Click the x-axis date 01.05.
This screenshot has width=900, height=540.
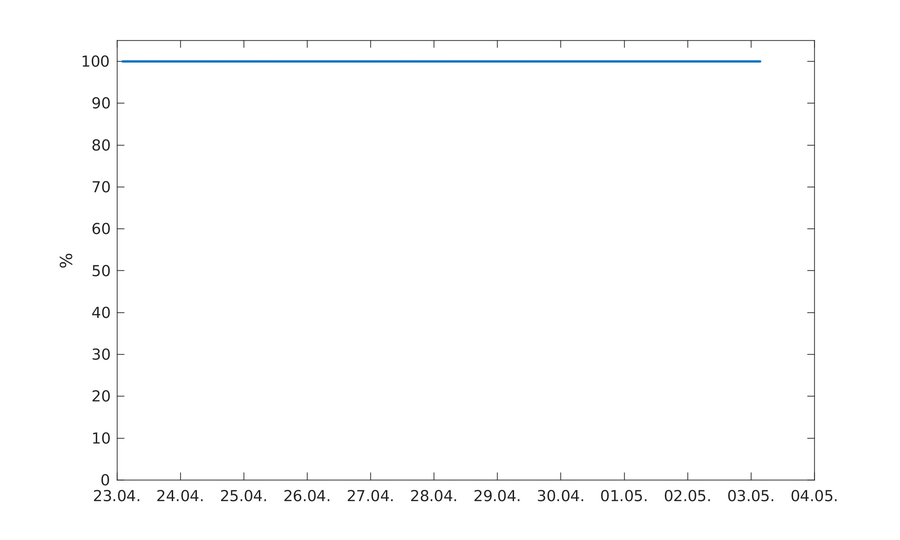click(624, 496)
